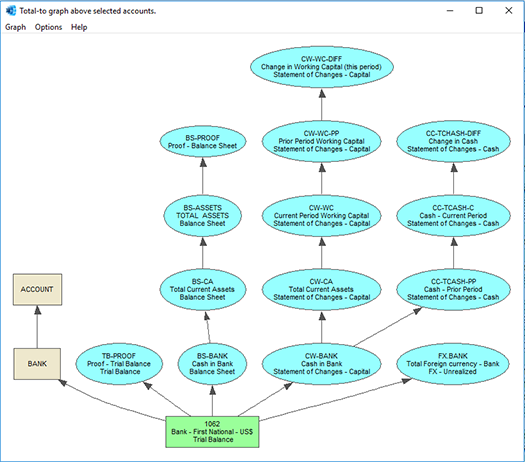Click the FX.BANK Total Foreign currency node
The image size is (525, 462).
453,364
